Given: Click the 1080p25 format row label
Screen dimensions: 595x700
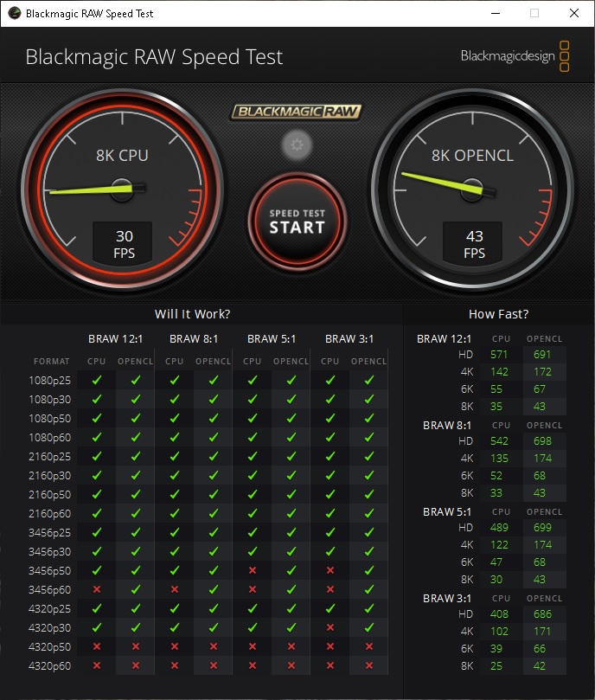Looking at the screenshot, I should (x=49, y=381).
